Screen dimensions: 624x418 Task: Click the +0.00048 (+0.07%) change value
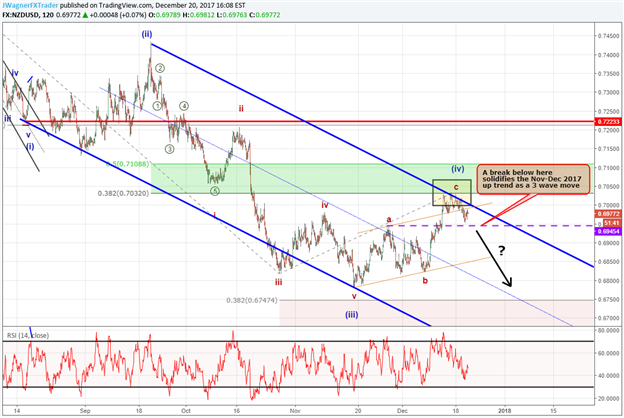tap(118, 15)
